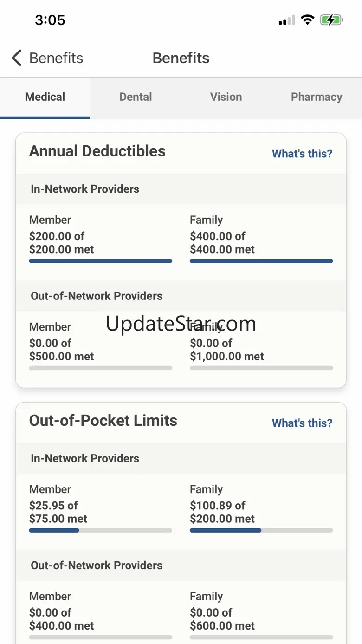Click in-network Family deductible progress bar

tap(261, 261)
